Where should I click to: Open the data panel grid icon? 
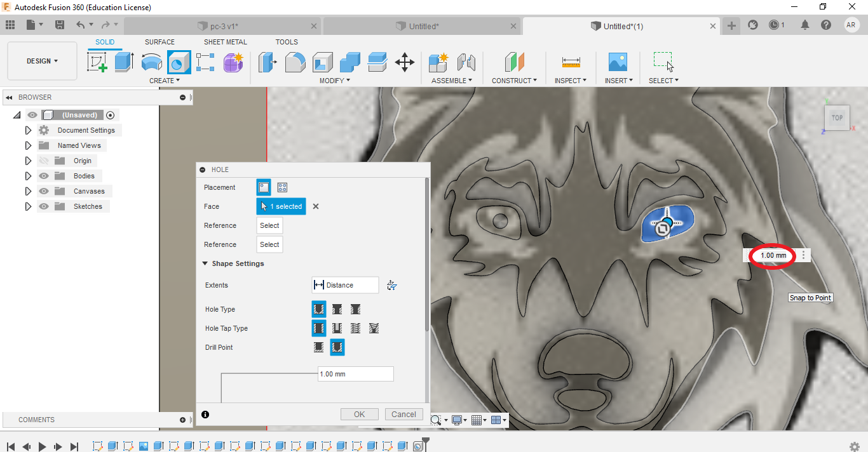[10, 25]
